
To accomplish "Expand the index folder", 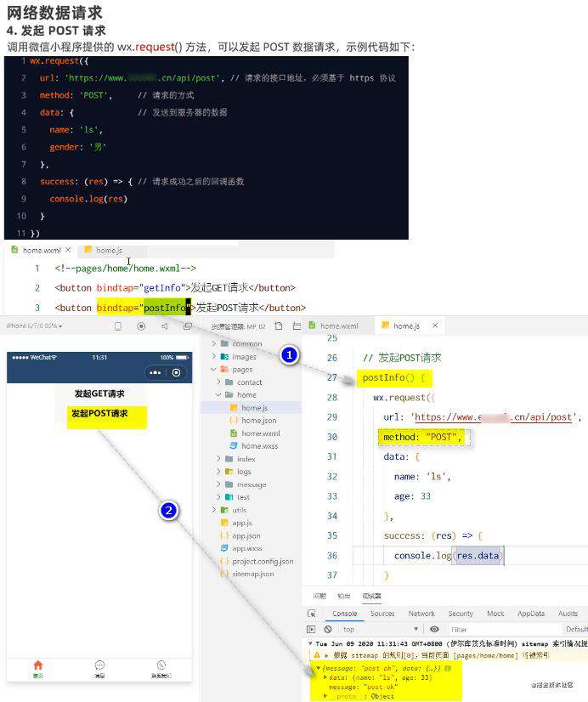I will coord(218,459).
